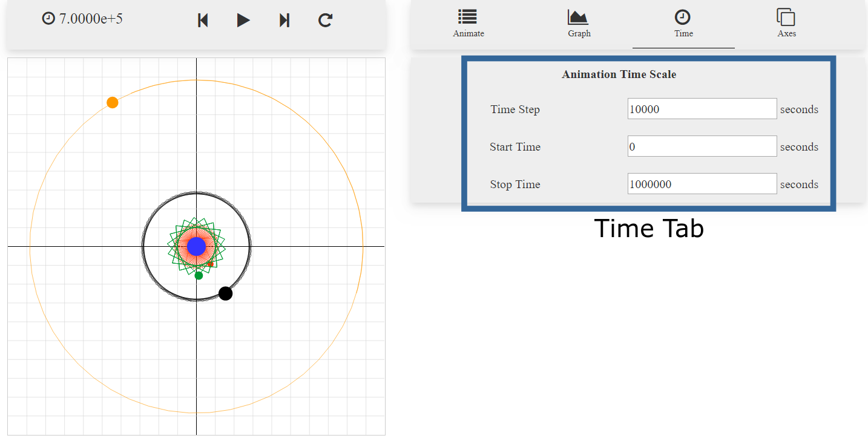
Task: Click the Stop Time label
Action: coord(515,184)
